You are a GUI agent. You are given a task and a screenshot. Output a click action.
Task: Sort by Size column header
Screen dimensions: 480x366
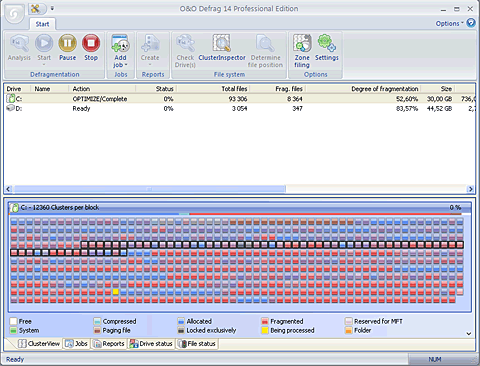[x=438, y=89]
